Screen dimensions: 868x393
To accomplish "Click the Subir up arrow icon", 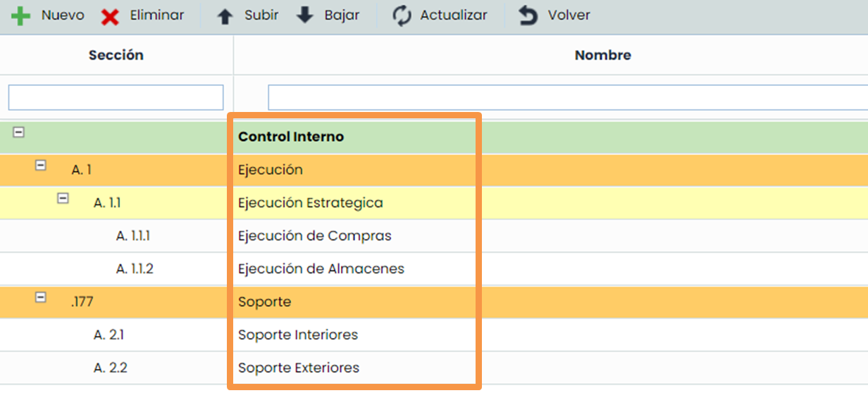I will tap(225, 16).
